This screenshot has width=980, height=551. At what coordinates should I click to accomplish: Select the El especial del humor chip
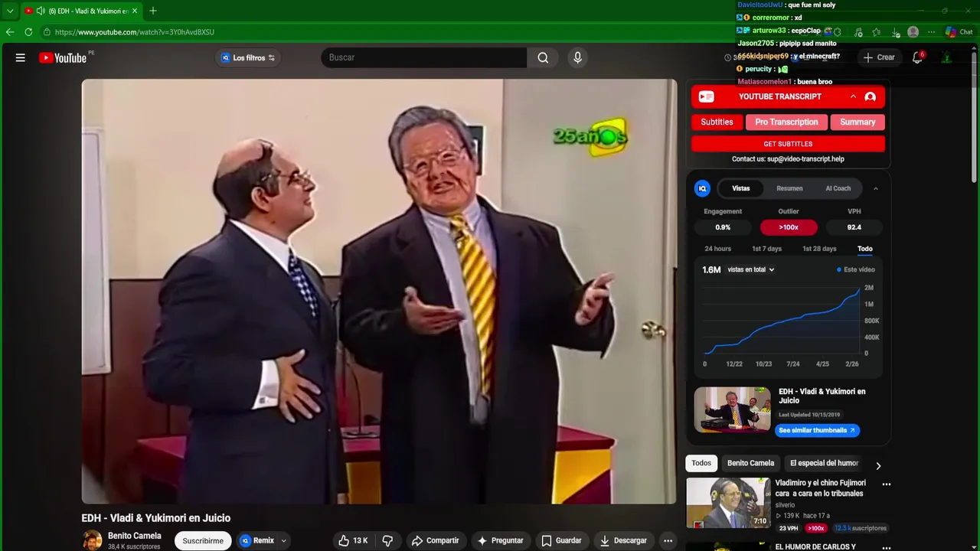(x=824, y=463)
